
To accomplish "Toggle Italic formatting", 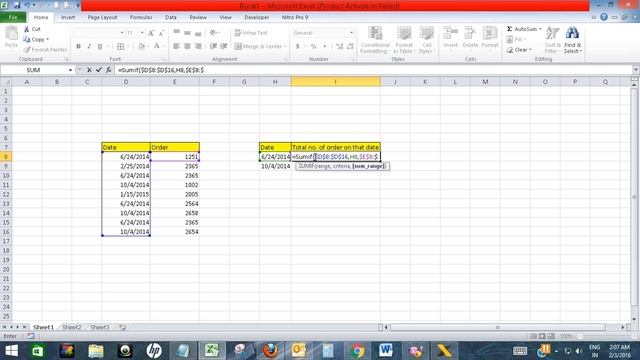I will pos(89,47).
